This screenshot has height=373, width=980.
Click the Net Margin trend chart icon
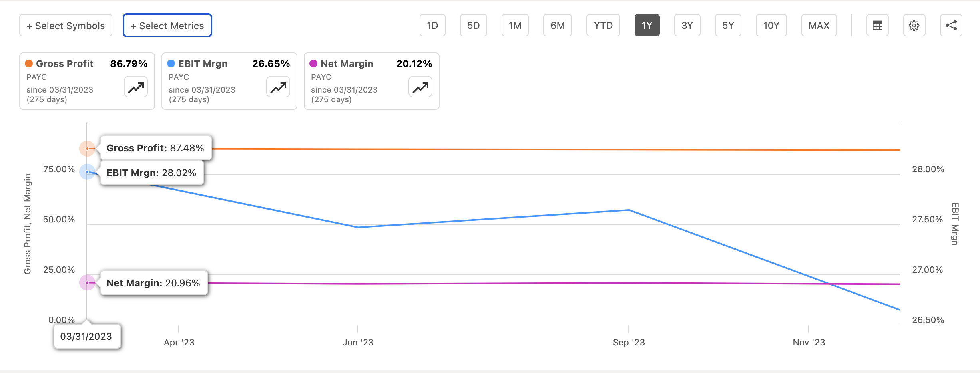point(420,87)
